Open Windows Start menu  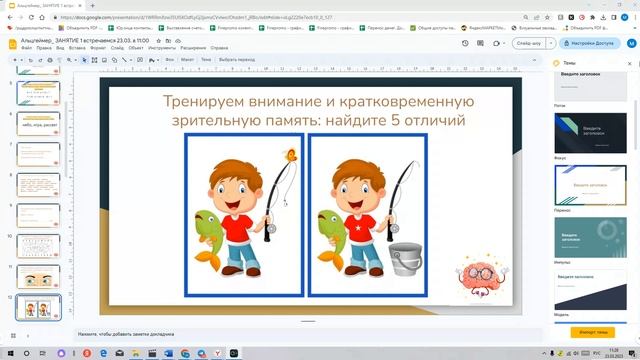point(11,353)
